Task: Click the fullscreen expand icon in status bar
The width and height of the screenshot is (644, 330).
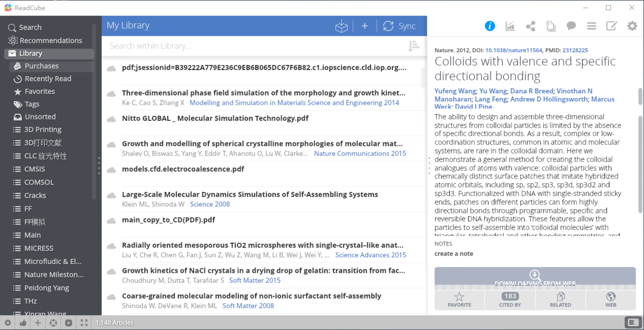Action: pos(84,323)
